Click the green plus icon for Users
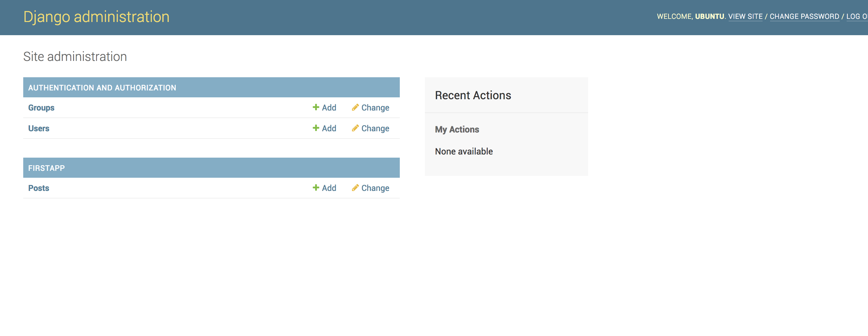Image resolution: width=868 pixels, height=336 pixels. pos(316,128)
